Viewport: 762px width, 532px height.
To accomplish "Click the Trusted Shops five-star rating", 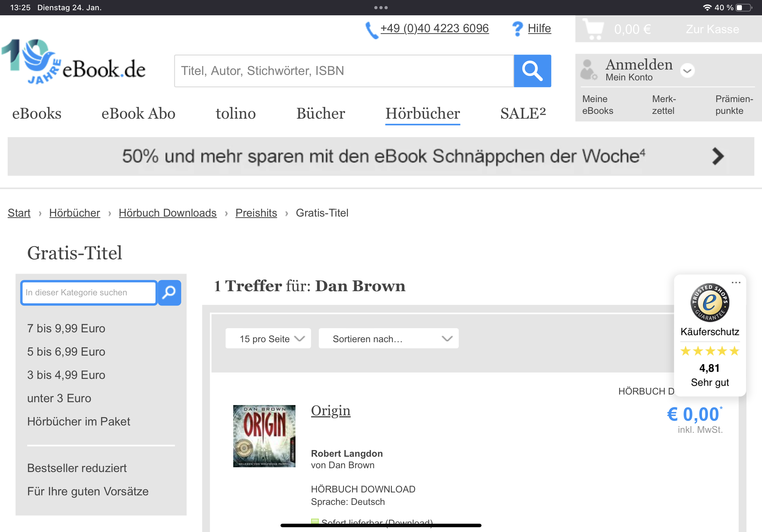I will click(x=710, y=351).
